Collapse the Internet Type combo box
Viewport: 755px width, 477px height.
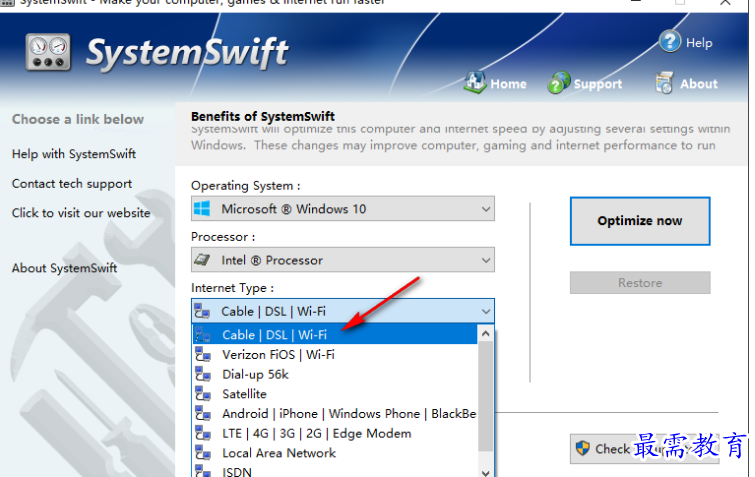tap(343, 311)
